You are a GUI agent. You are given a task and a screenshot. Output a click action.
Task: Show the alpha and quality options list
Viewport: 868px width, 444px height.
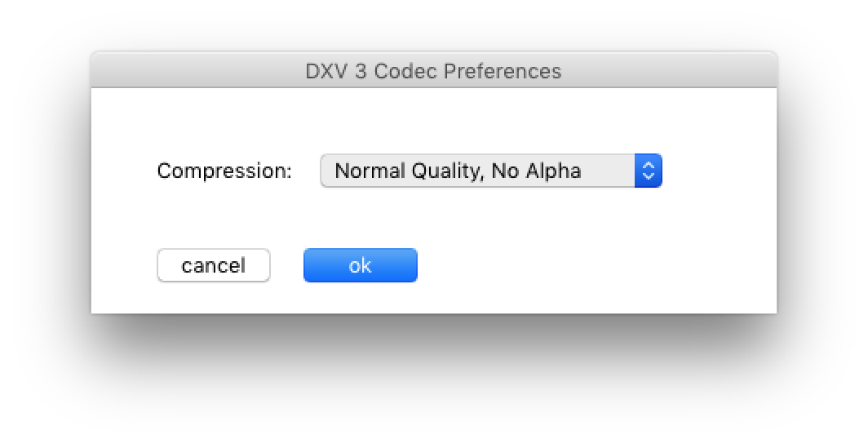pos(490,171)
